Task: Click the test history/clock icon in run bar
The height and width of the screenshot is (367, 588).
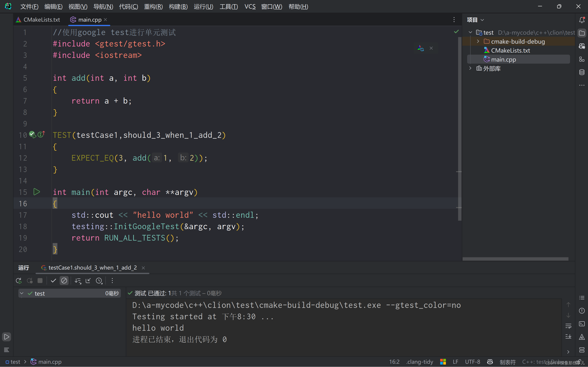Action: 99,280
